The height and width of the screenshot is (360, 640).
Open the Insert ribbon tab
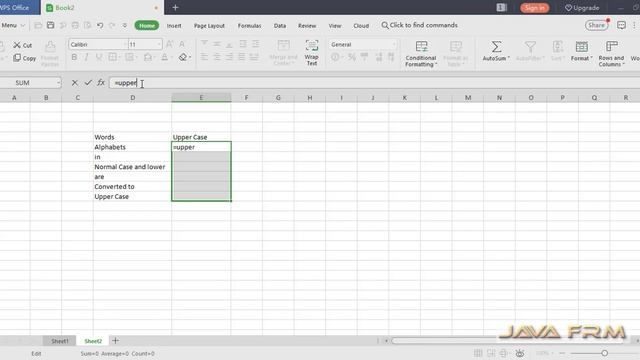pos(174,25)
